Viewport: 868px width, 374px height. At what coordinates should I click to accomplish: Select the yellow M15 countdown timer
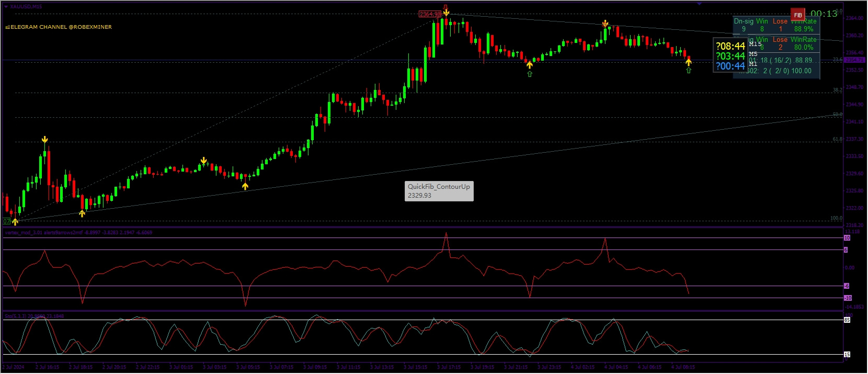coord(730,46)
